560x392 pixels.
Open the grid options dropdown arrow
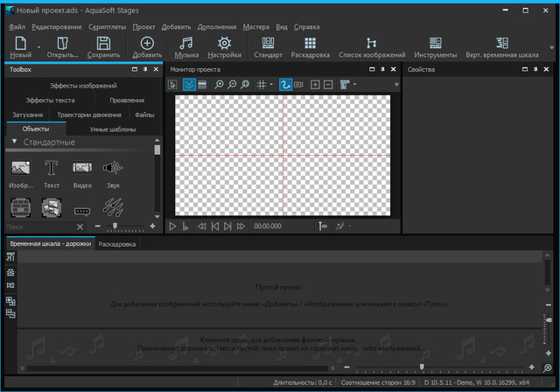pyautogui.click(x=270, y=85)
